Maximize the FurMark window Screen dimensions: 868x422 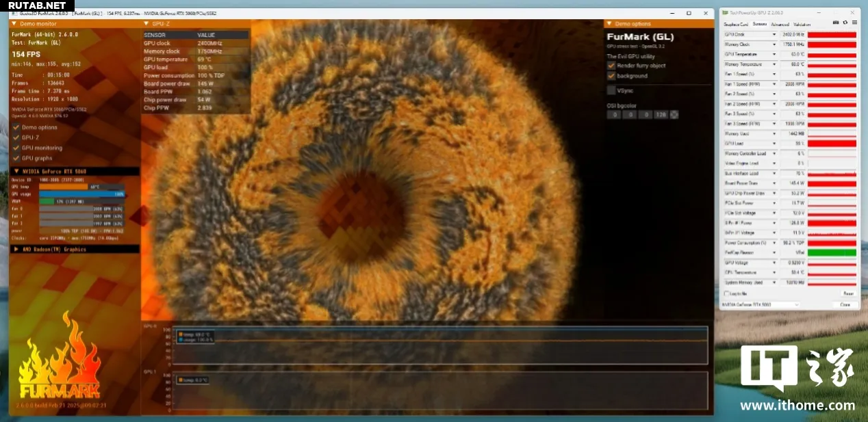[688, 13]
